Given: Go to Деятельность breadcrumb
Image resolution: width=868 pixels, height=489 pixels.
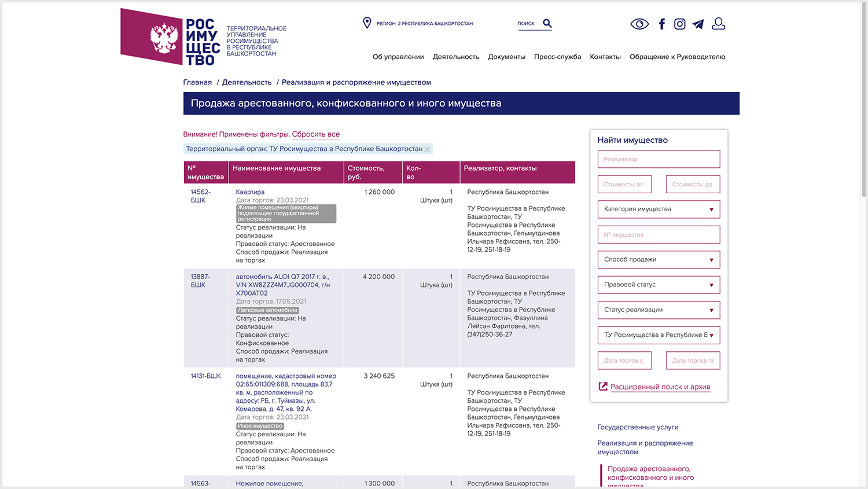Looking at the screenshot, I should tap(247, 82).
